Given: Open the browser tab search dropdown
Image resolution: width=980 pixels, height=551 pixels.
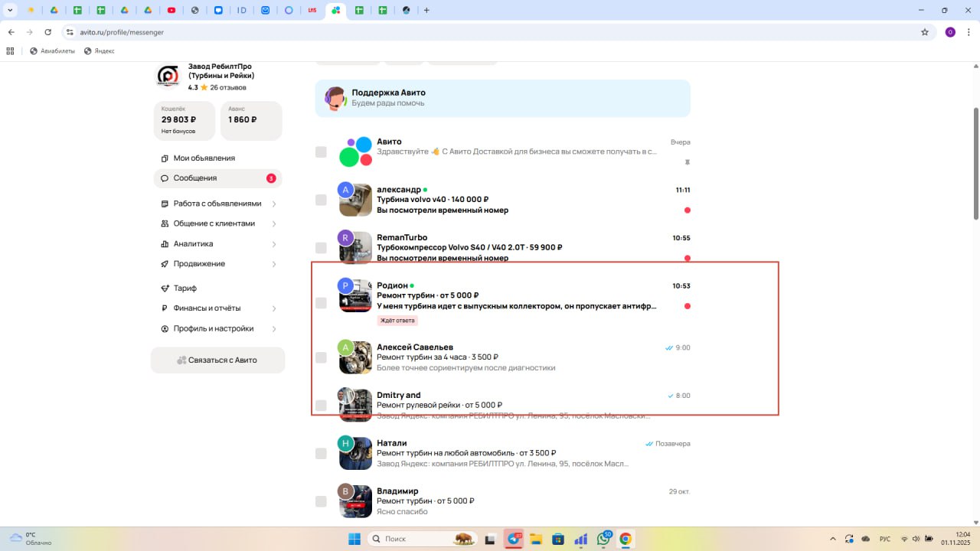Looking at the screenshot, I should [10, 10].
